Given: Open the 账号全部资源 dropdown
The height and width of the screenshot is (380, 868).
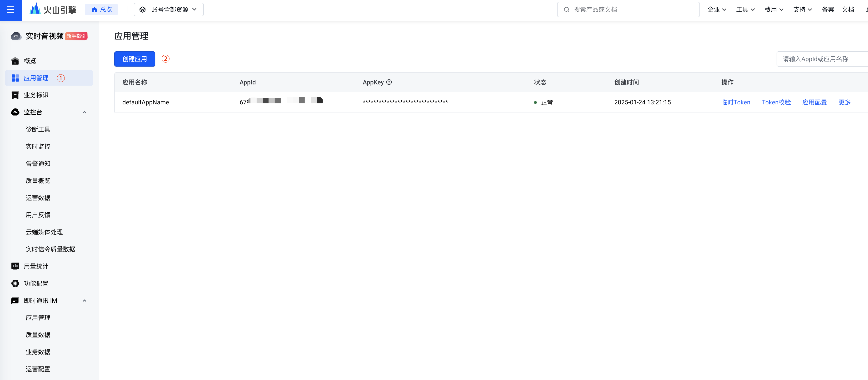Looking at the screenshot, I should click(169, 10).
